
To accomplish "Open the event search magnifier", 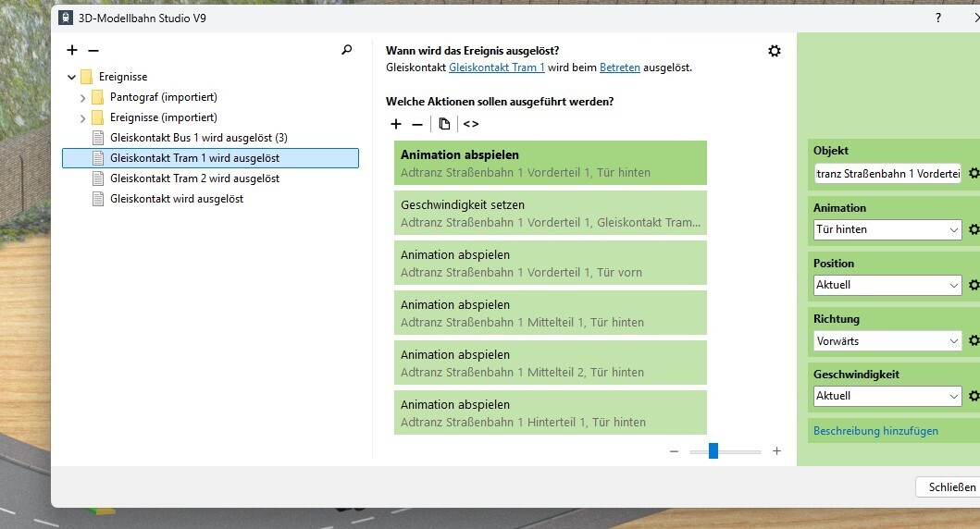I will (346, 50).
